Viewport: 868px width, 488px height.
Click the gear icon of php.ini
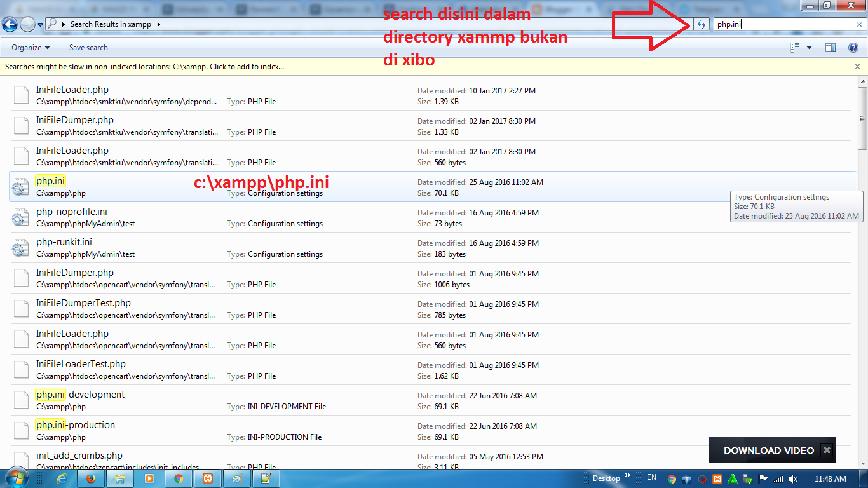tap(21, 187)
